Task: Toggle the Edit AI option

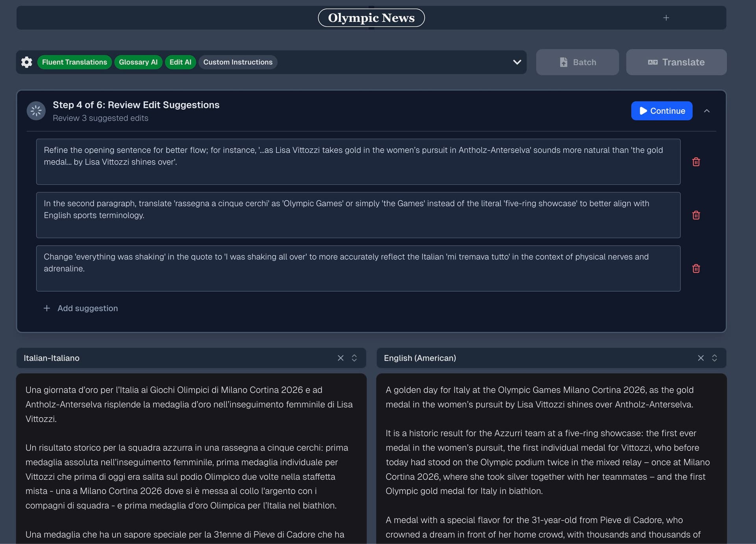Action: [180, 62]
